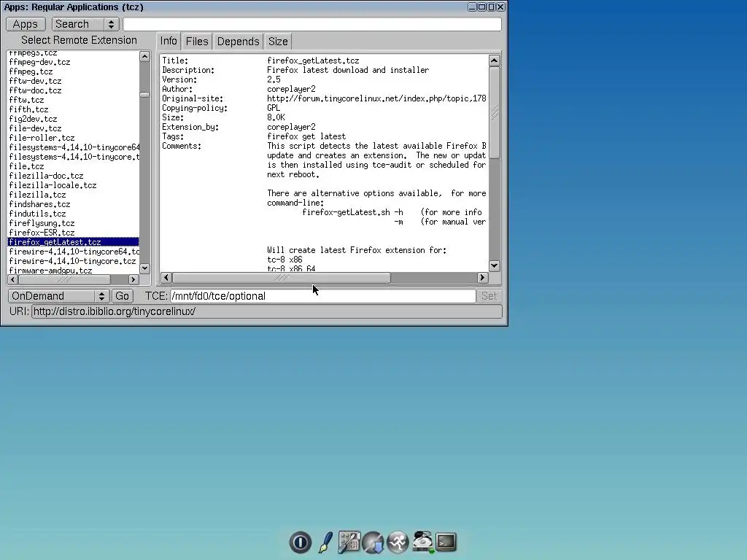This screenshot has width=747, height=560.
Task: Click extension list horizontal scrollbar thumb
Action: click(64, 279)
